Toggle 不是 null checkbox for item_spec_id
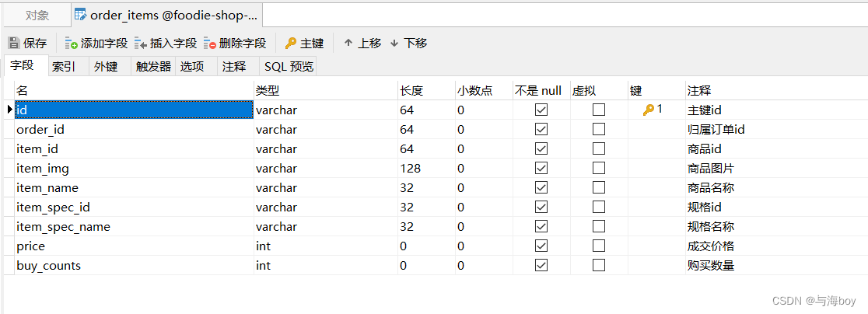Viewport: 868px width, 314px height. click(541, 207)
